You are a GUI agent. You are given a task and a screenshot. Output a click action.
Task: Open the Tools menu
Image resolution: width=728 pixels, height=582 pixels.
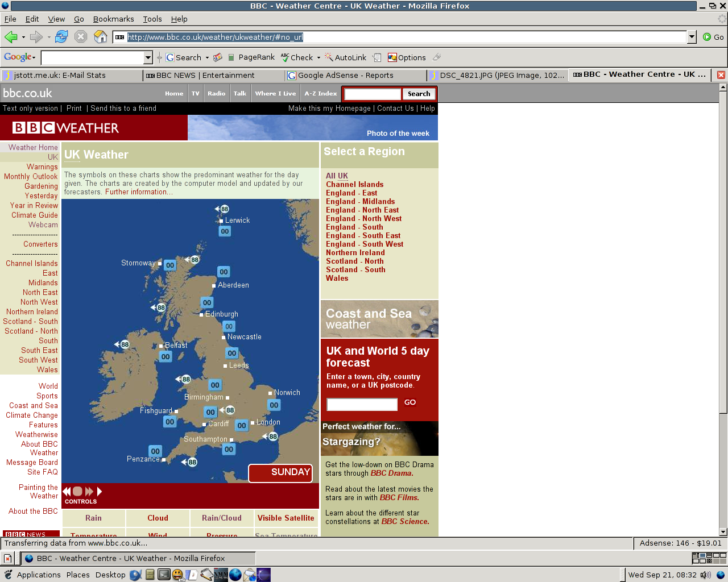coord(152,19)
